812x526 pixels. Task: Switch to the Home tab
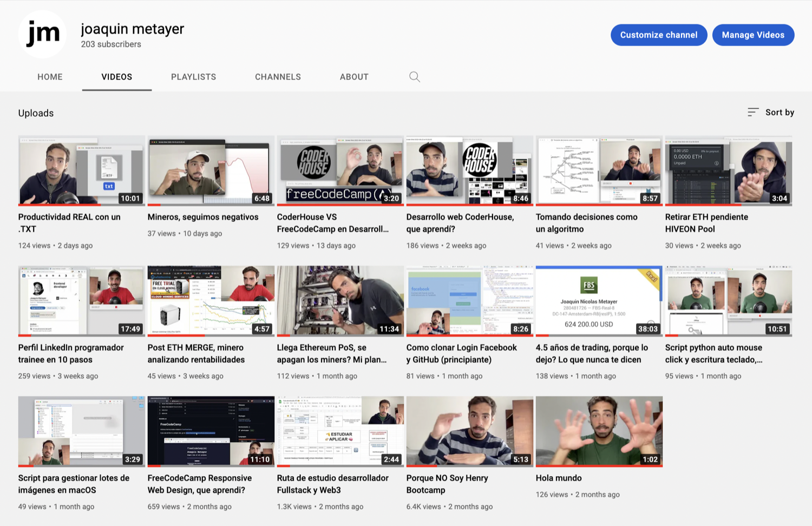coord(50,77)
